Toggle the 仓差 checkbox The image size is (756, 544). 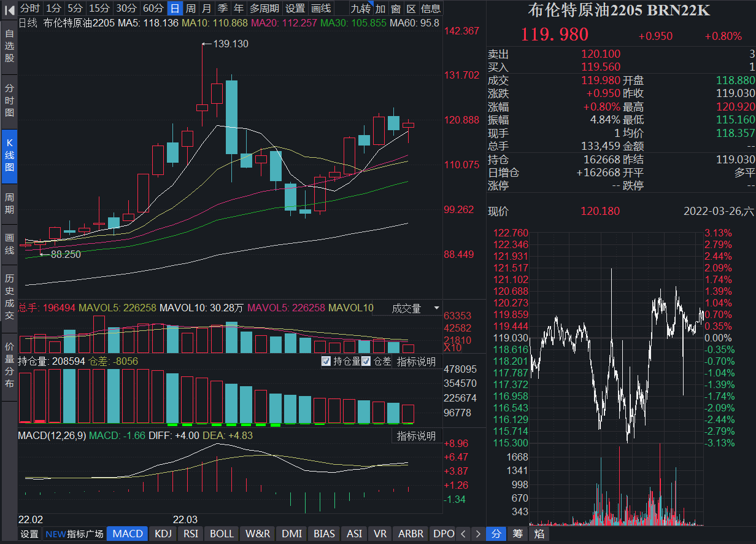[x=366, y=361]
